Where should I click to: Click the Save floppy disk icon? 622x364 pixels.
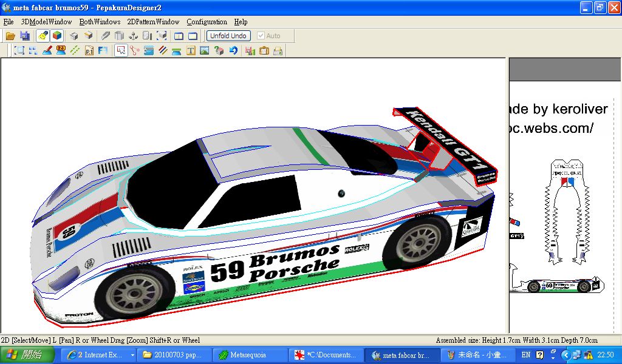point(25,36)
